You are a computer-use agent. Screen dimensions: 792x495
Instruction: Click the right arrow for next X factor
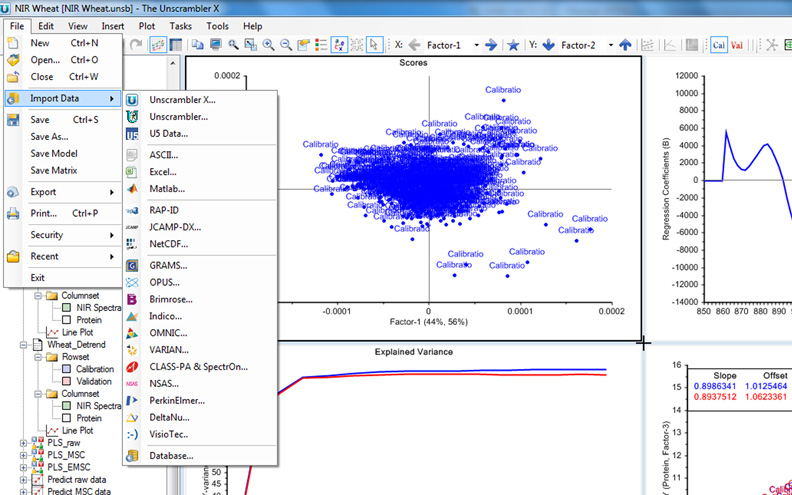(490, 45)
